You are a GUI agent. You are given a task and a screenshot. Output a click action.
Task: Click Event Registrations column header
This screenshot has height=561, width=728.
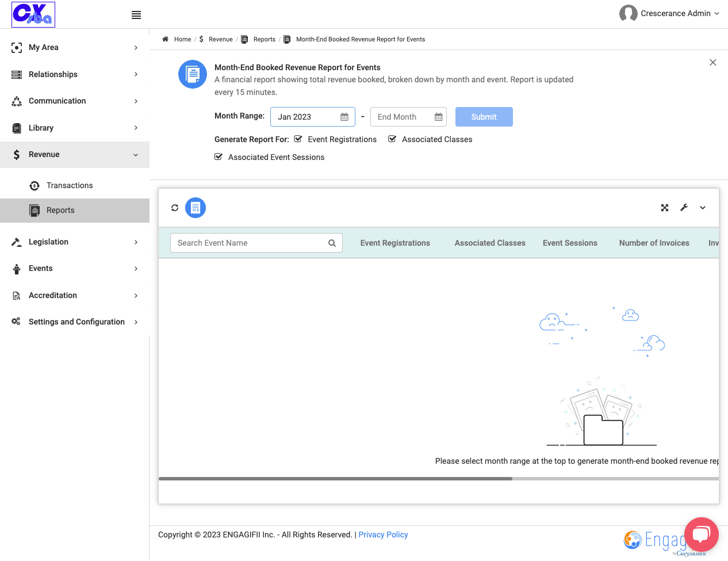[395, 243]
